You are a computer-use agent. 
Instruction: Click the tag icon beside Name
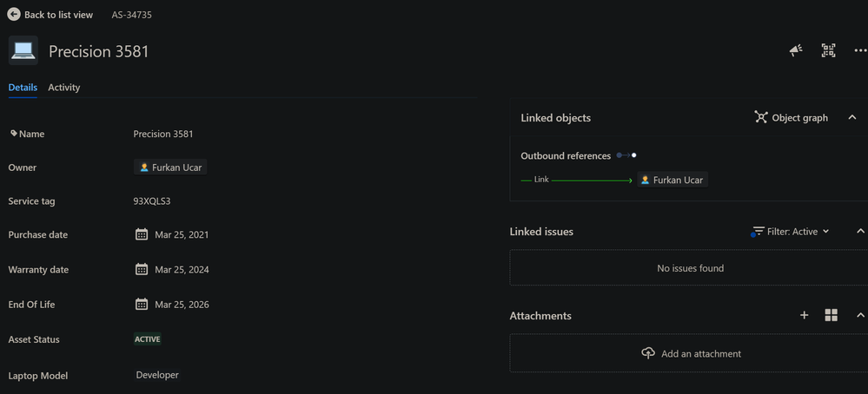tap(13, 133)
